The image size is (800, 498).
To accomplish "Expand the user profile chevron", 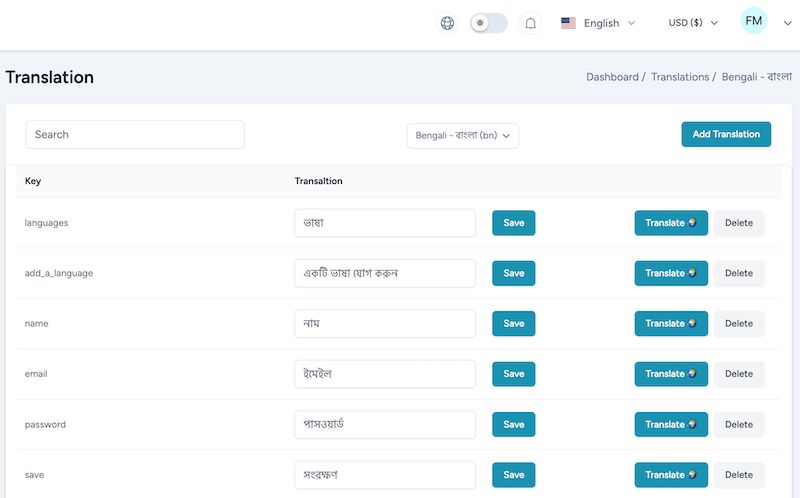I will pyautogui.click(x=787, y=24).
